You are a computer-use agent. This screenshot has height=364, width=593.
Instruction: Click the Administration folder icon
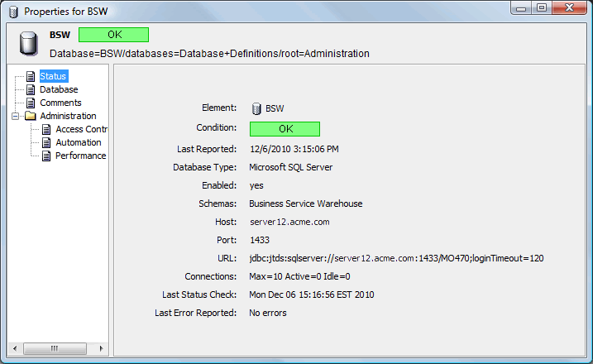(31, 116)
